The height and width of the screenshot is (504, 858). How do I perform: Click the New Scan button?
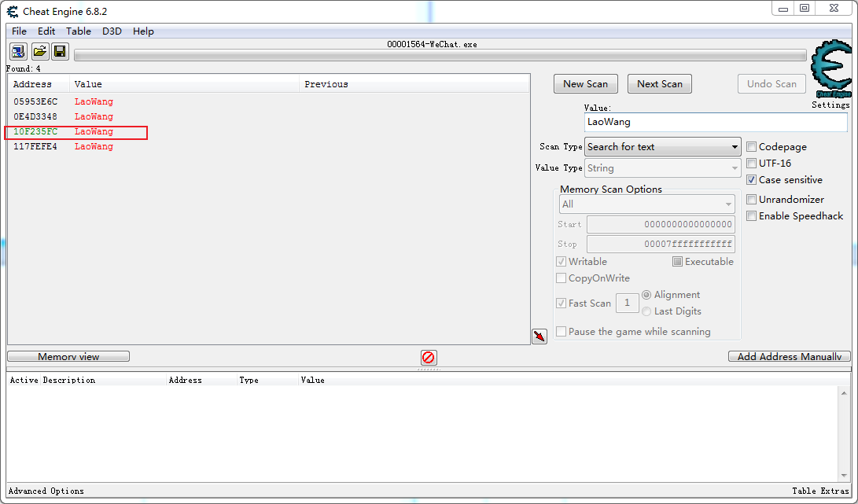585,83
